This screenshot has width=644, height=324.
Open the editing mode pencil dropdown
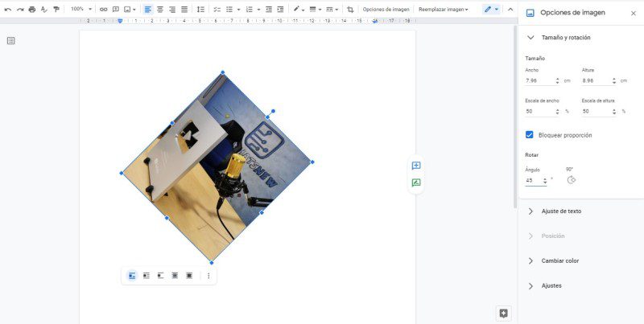tap(491, 9)
